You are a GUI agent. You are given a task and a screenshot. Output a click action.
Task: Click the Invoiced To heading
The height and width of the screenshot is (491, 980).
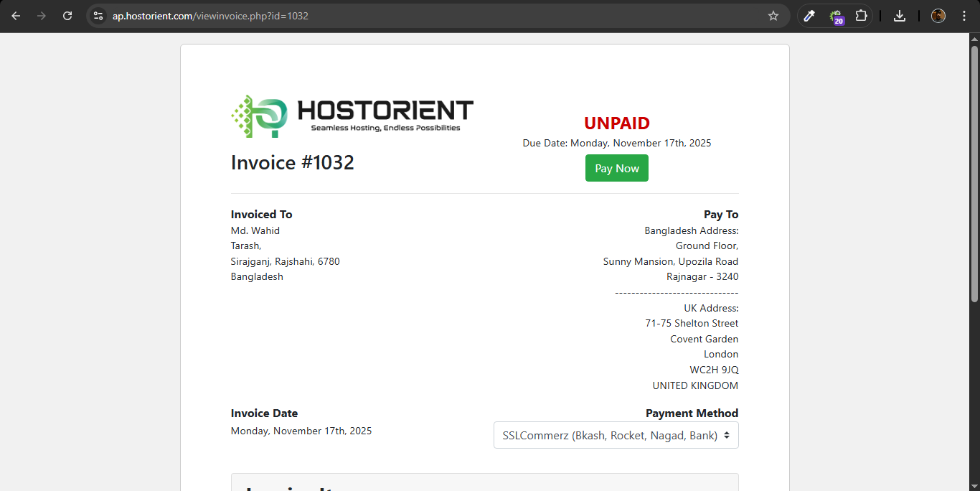pos(261,215)
